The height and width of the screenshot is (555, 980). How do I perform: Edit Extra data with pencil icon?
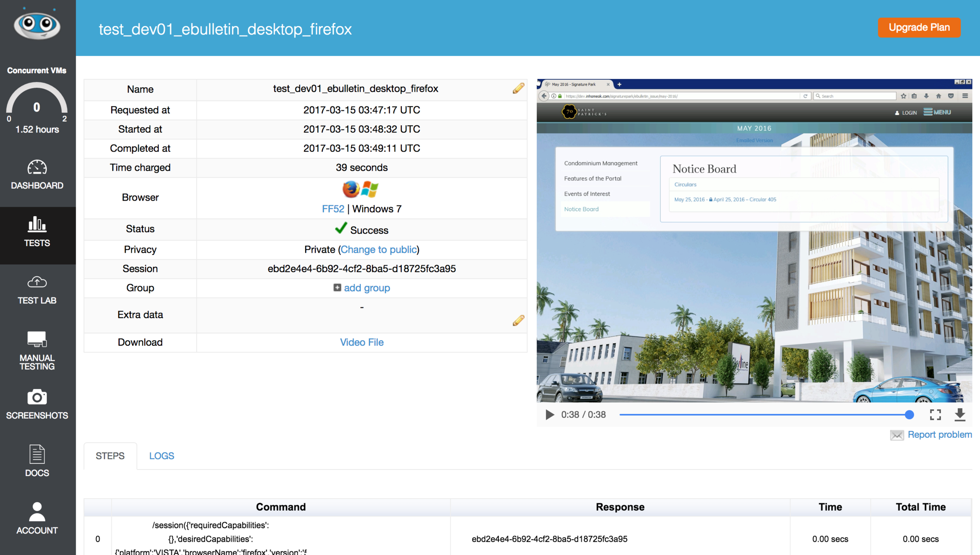click(x=518, y=320)
